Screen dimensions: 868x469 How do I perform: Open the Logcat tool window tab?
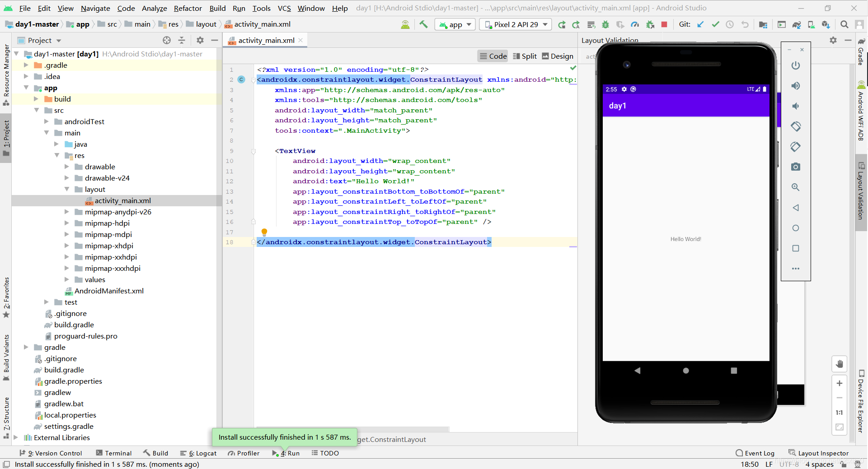198,453
